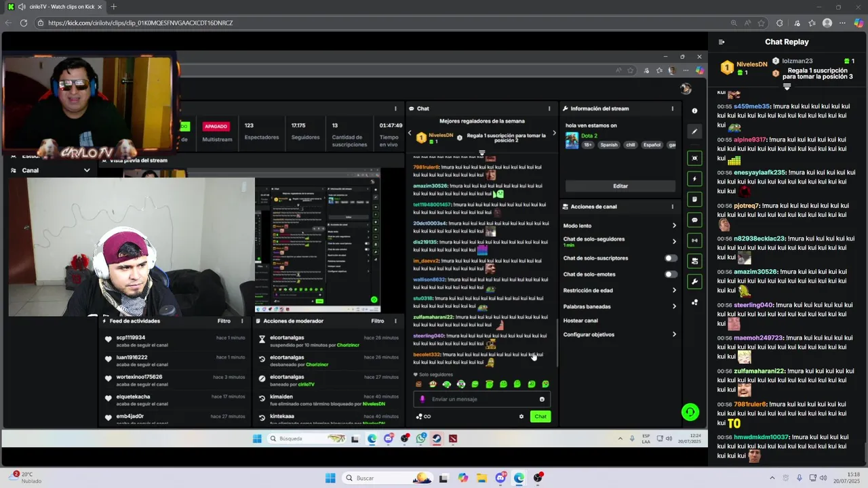
Task: Toggle Chat de solo-emotes switch
Action: click(x=671, y=274)
